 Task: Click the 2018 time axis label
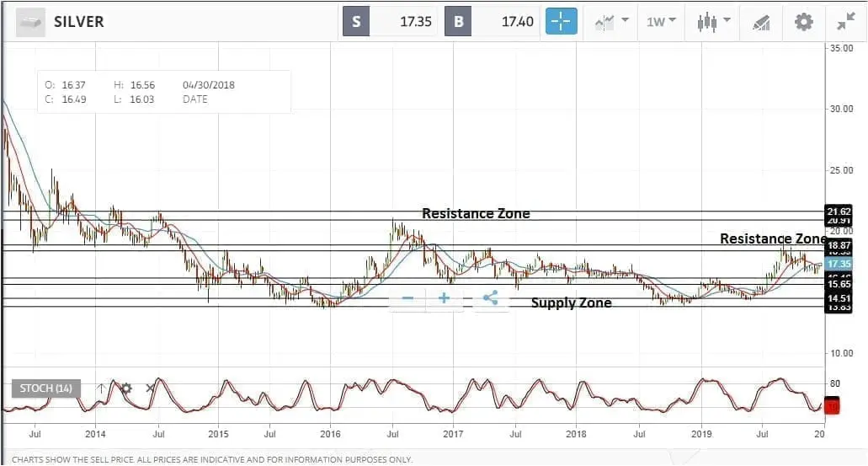576,434
